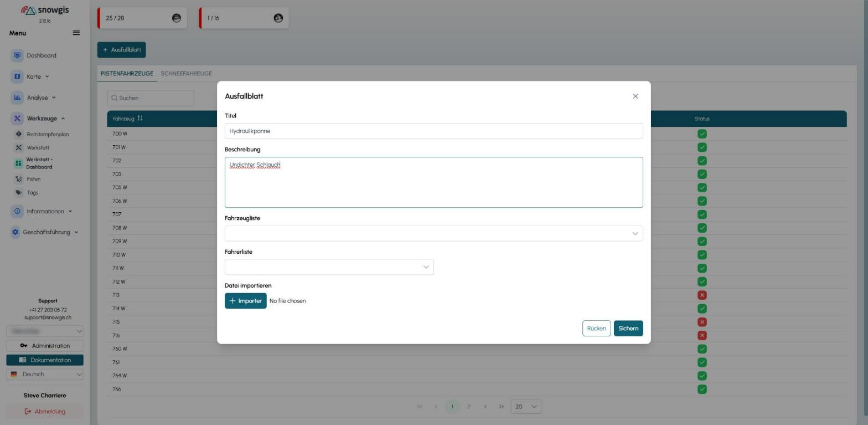868x425 pixels.
Task: Open Werkstatt - Dashboard entry
Action: [39, 163]
